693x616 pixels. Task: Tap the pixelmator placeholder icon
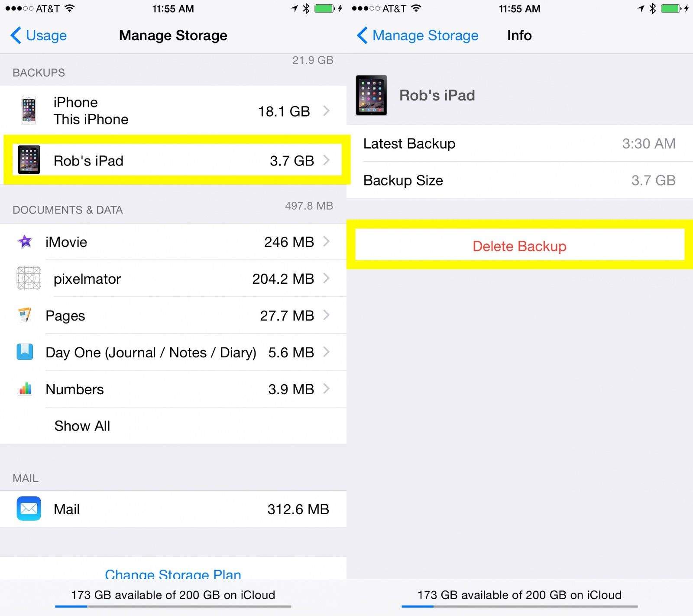pos(29,278)
